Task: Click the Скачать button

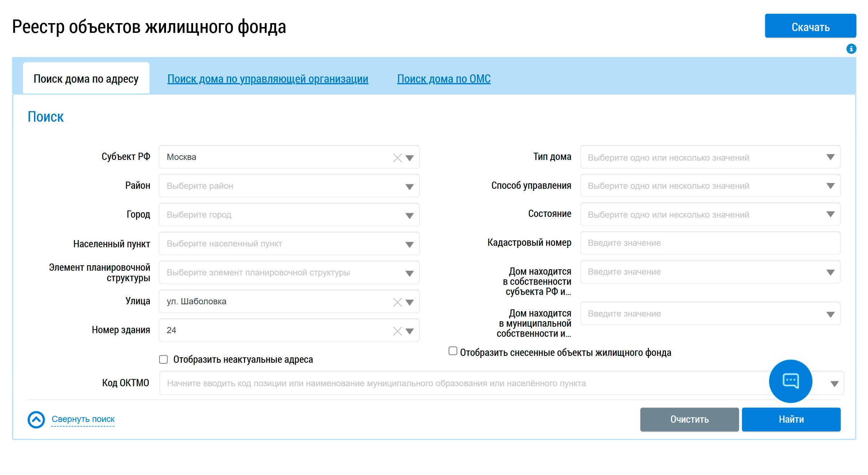Action: click(810, 26)
